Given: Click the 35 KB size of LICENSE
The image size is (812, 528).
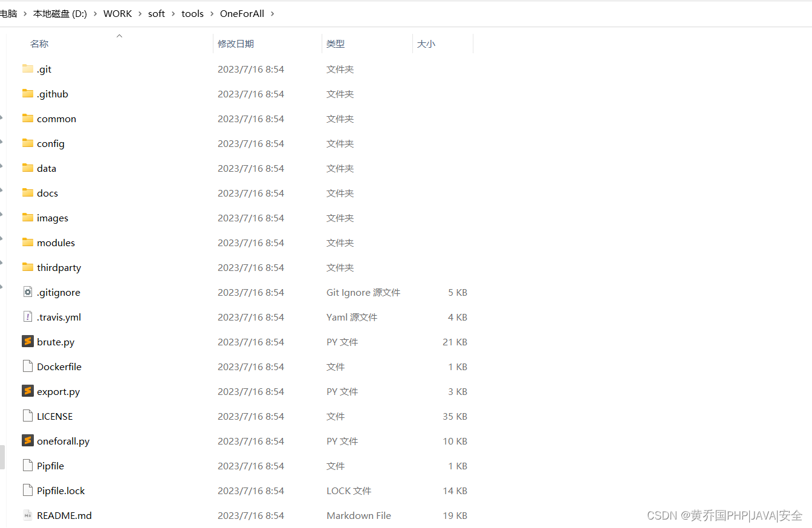Looking at the screenshot, I should (x=455, y=416).
